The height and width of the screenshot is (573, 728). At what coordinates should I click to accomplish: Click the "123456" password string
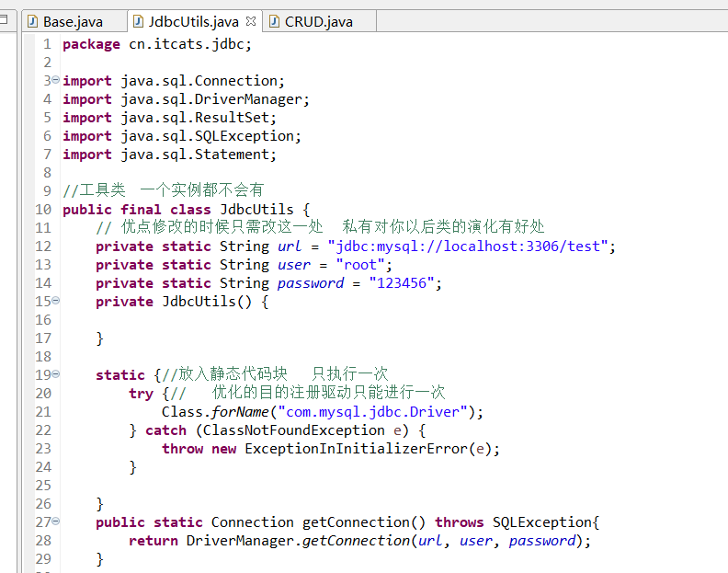pos(402,283)
